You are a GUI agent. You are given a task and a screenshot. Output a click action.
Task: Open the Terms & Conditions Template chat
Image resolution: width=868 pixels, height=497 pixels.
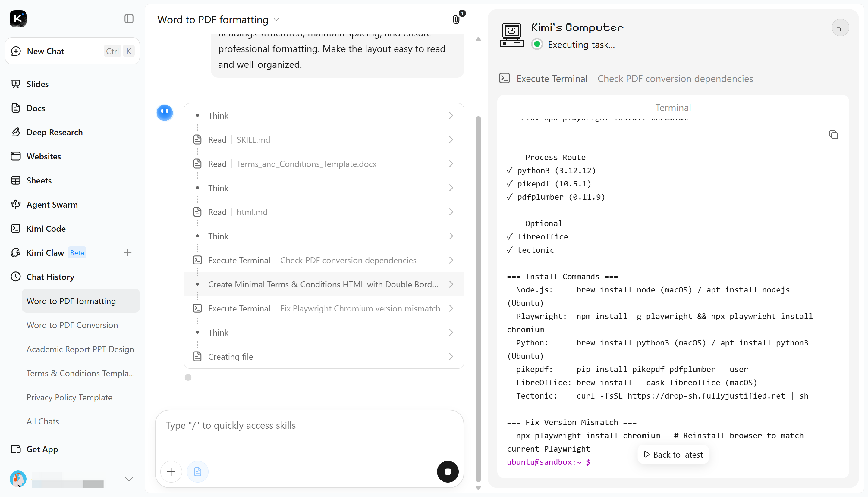[x=80, y=373]
